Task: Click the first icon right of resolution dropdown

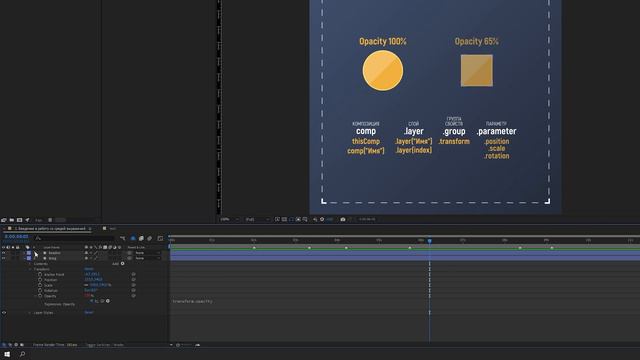Action: 277,219
